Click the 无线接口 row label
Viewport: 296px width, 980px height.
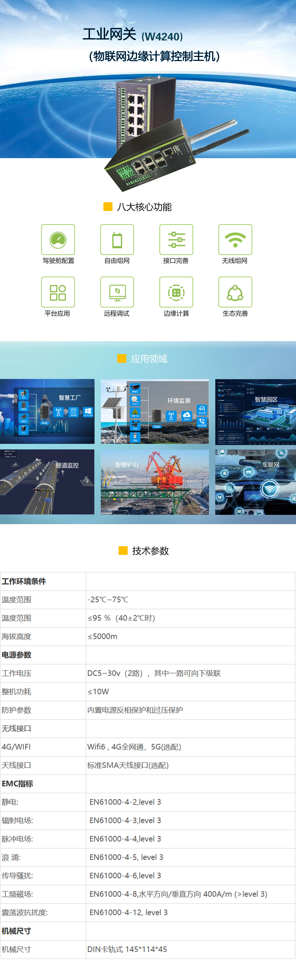[x=16, y=729]
